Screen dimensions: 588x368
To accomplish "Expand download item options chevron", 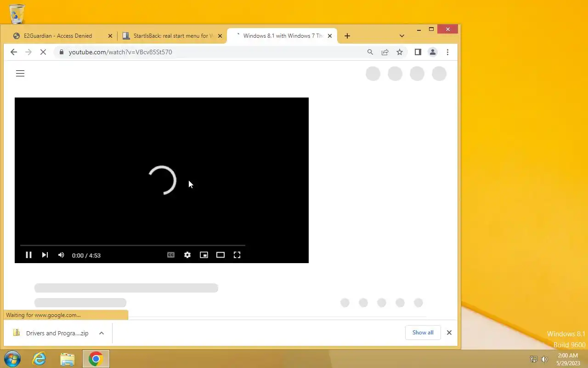I will tap(102, 333).
